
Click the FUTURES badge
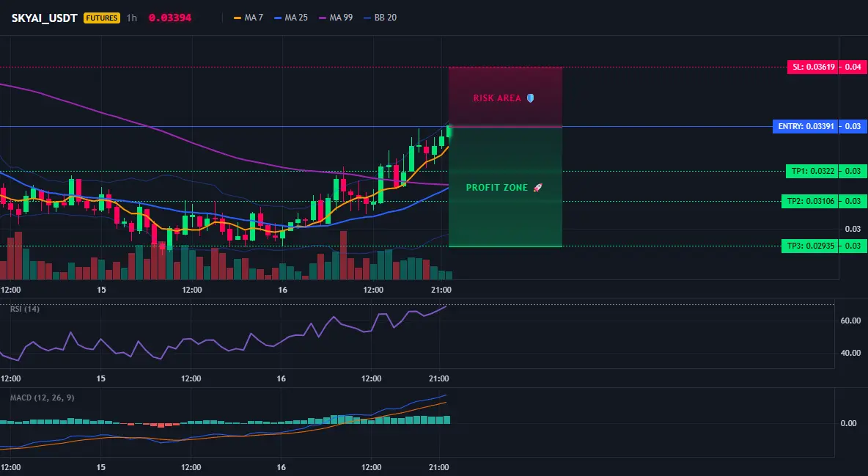coord(102,18)
